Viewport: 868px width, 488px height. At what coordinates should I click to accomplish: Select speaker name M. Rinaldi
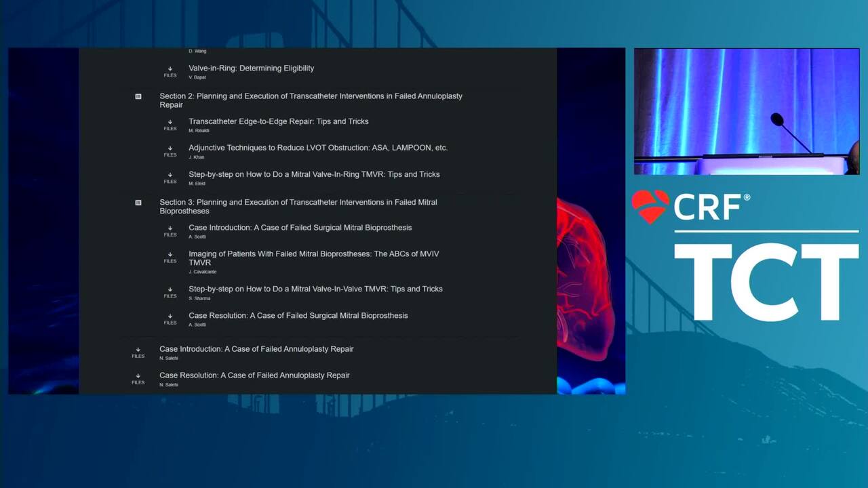click(x=199, y=130)
